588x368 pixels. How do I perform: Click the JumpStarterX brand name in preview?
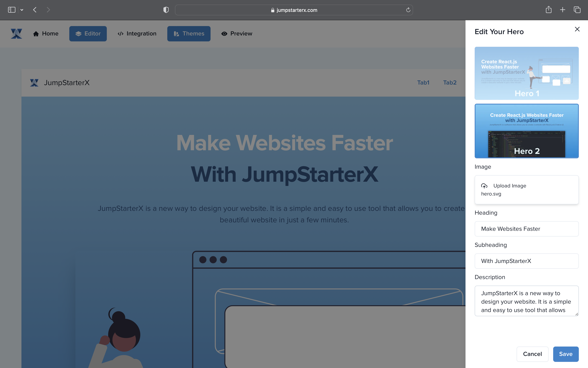tap(67, 82)
